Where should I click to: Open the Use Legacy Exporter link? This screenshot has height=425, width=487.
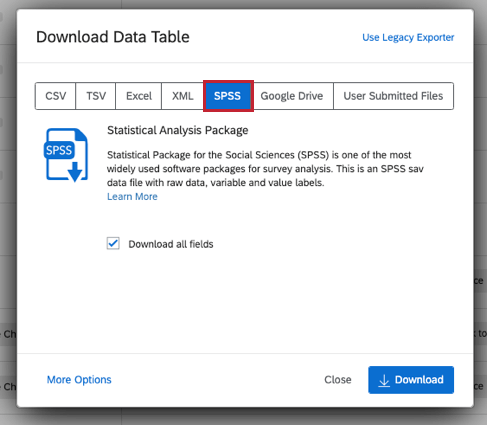(408, 37)
